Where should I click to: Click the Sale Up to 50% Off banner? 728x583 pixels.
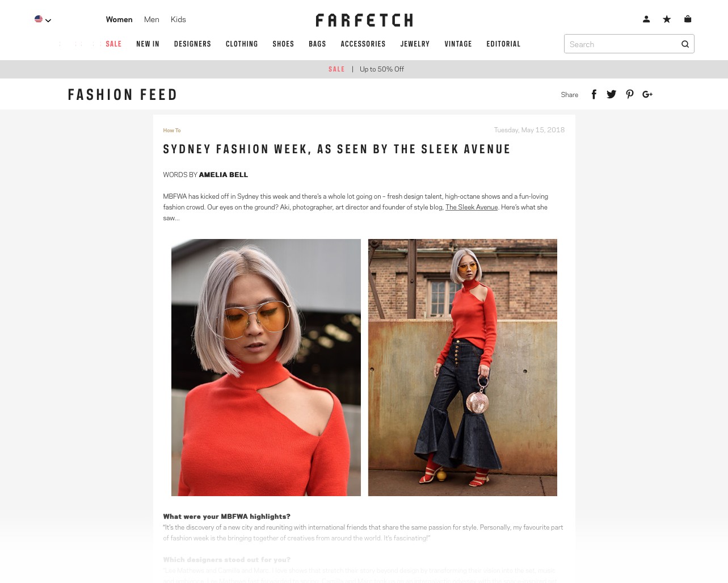[366, 69]
